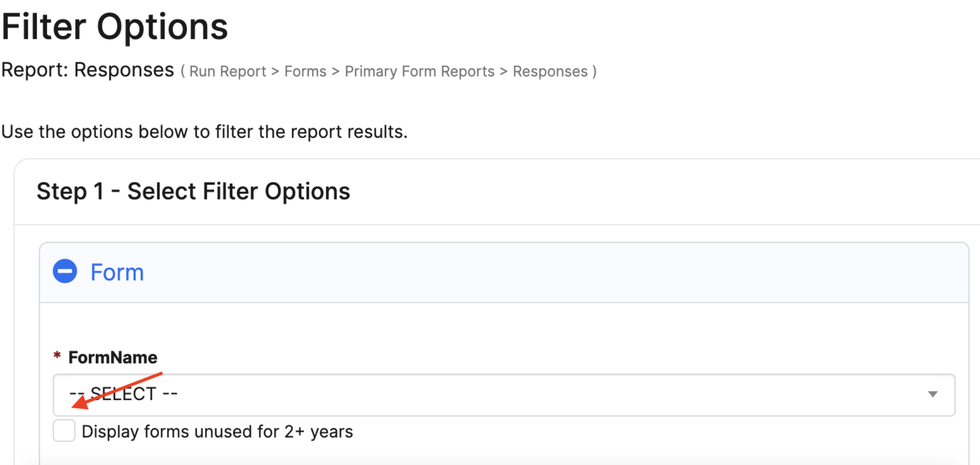Image resolution: width=980 pixels, height=465 pixels.
Task: Enable the unused forms checkbox
Action: click(x=64, y=431)
